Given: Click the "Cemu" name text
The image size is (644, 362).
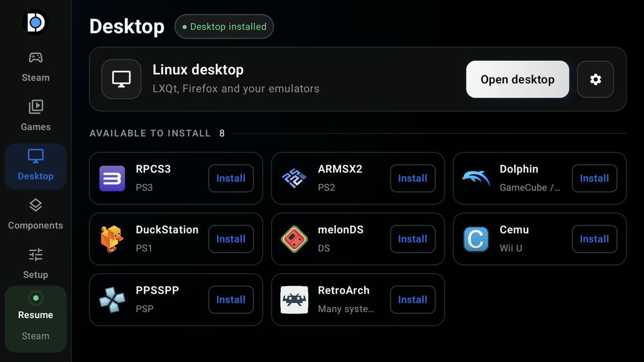Looking at the screenshot, I should (514, 230).
